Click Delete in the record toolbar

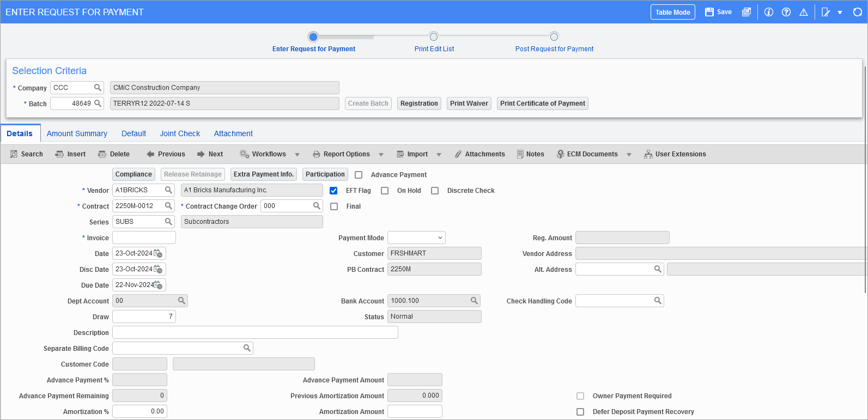tap(113, 154)
